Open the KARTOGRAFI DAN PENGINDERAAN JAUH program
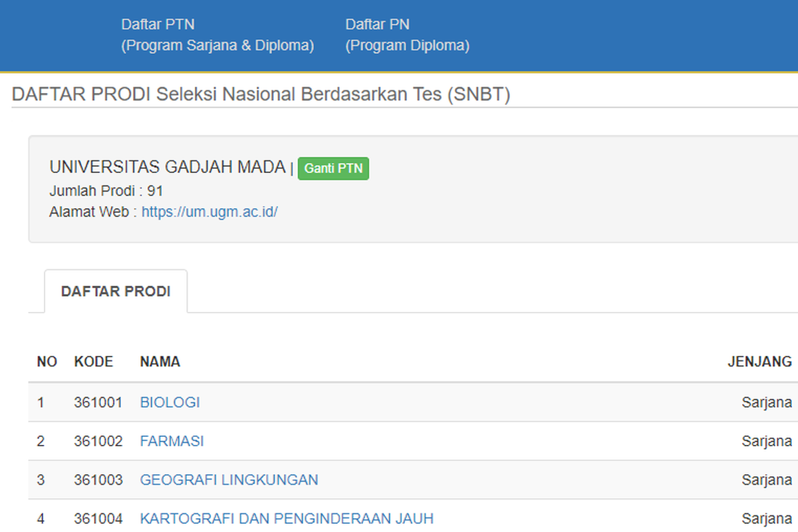This screenshot has width=798, height=532. (x=286, y=518)
